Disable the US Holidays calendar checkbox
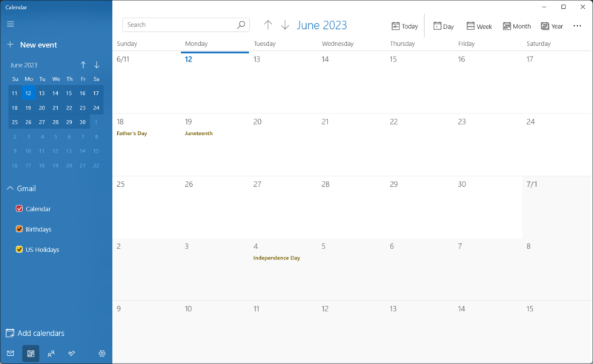 (x=19, y=250)
